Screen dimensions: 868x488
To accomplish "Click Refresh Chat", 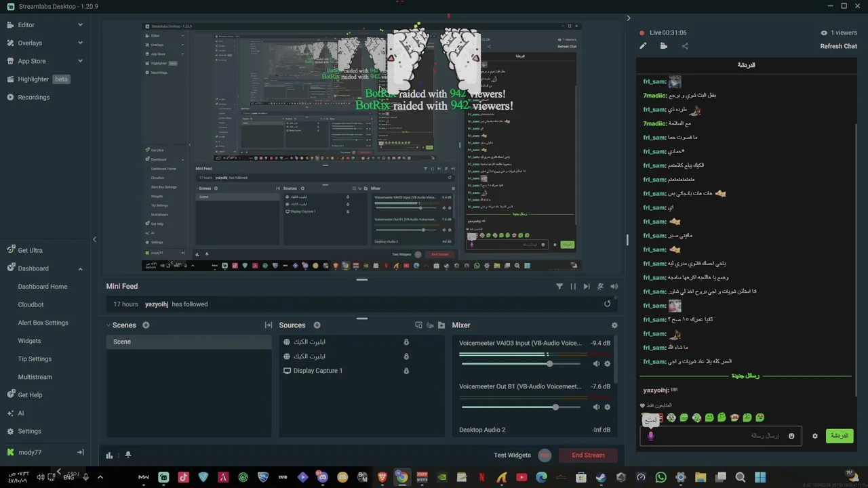I will point(839,46).
